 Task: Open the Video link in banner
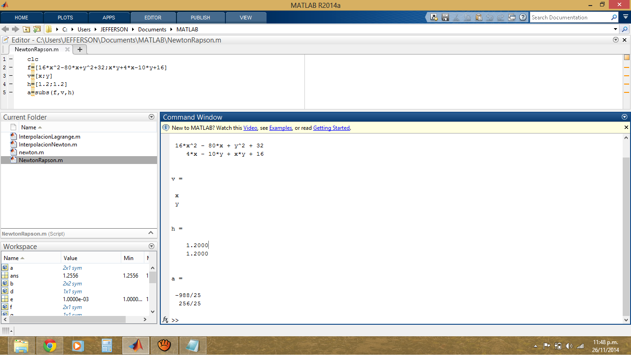250,128
